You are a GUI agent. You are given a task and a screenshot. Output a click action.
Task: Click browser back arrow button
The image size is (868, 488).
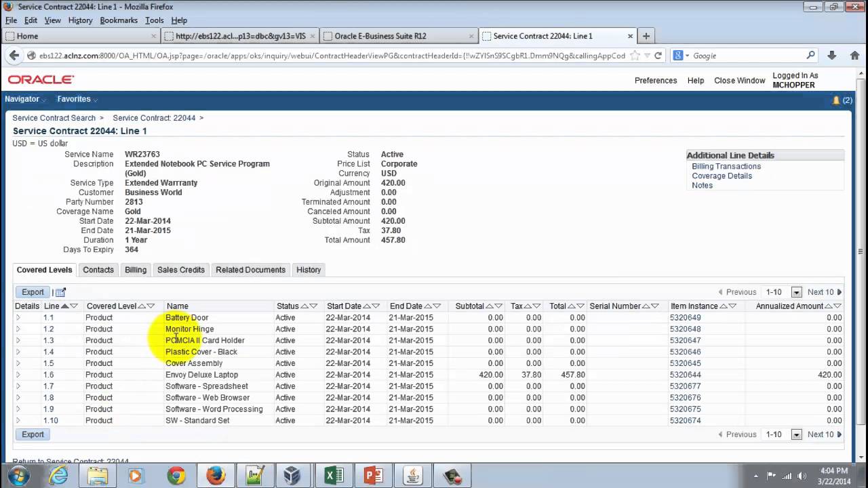click(x=14, y=56)
